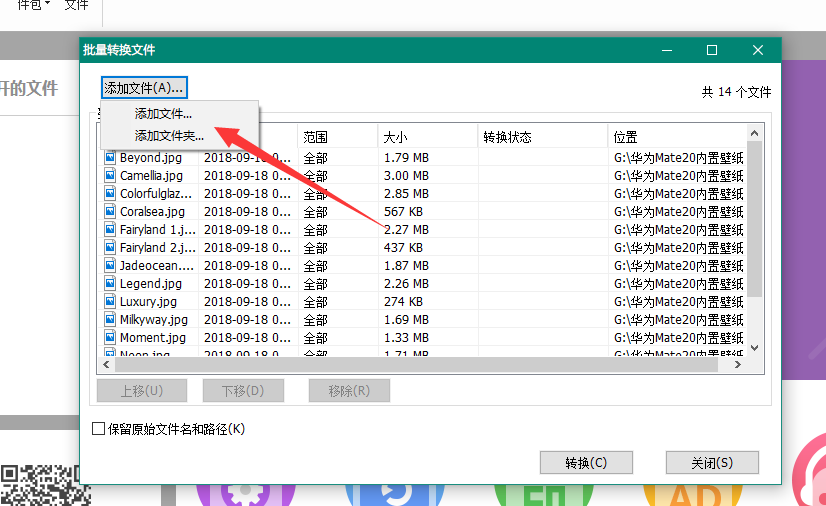Maximize the 批量转换文件 dialog
Screen dimensions: 826x506
(712, 50)
